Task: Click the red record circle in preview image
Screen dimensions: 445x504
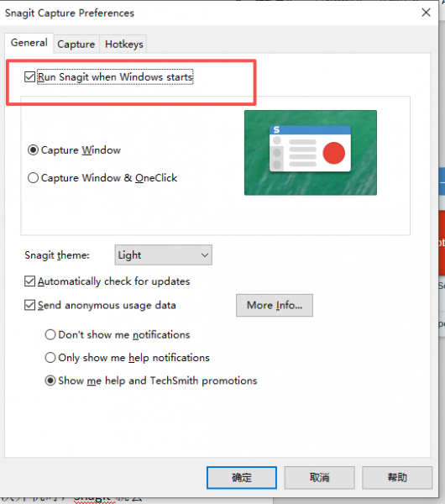Action: point(334,153)
